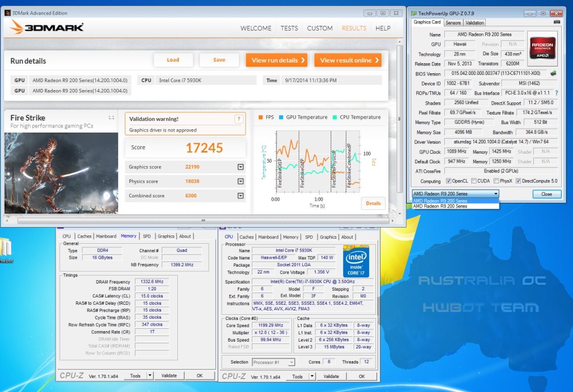Screen dimensions: 573x392
Task: Switch to the Sensors tab in GPU-Z
Action: [x=453, y=23]
